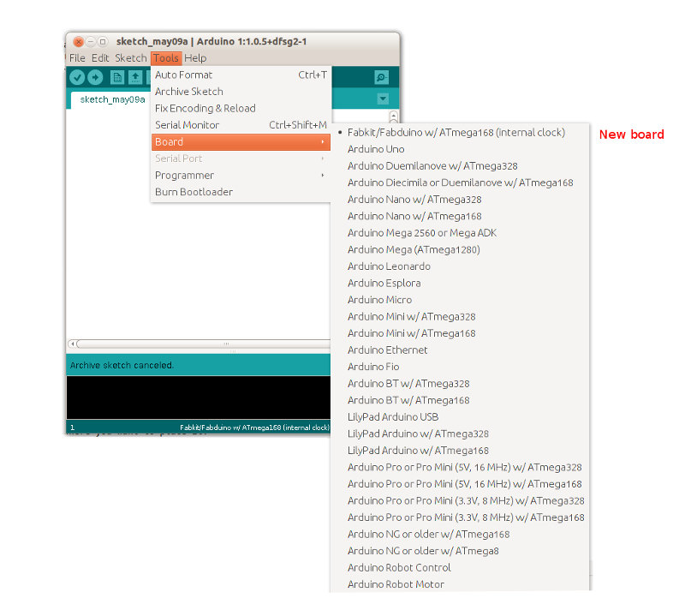Pick Arduino Ethernet board
This screenshot has width=685, height=616.
tap(460, 350)
